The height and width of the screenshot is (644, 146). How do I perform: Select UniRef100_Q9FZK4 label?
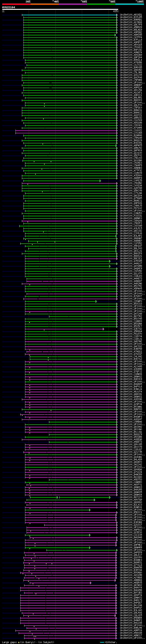131,58
